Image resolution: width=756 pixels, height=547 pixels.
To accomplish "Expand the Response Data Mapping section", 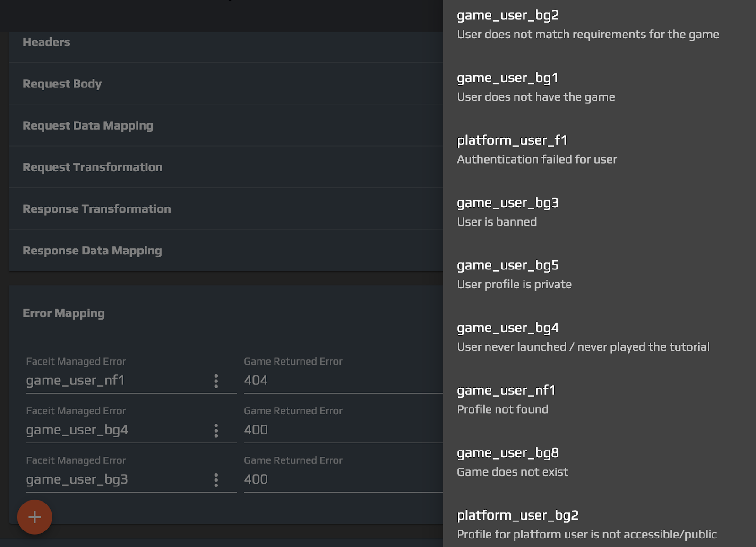I will coord(93,250).
